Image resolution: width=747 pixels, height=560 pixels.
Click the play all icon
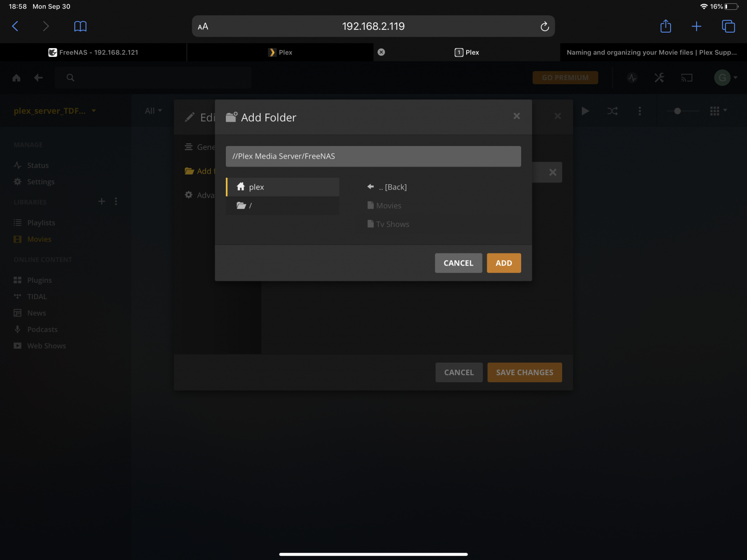pos(585,111)
